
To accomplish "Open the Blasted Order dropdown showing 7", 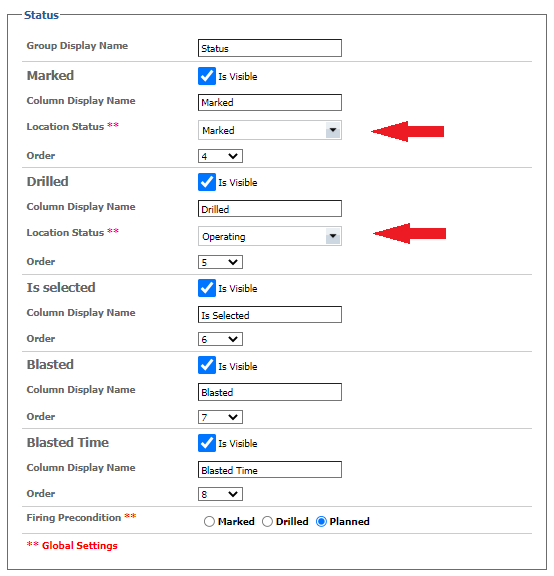I will (220, 417).
